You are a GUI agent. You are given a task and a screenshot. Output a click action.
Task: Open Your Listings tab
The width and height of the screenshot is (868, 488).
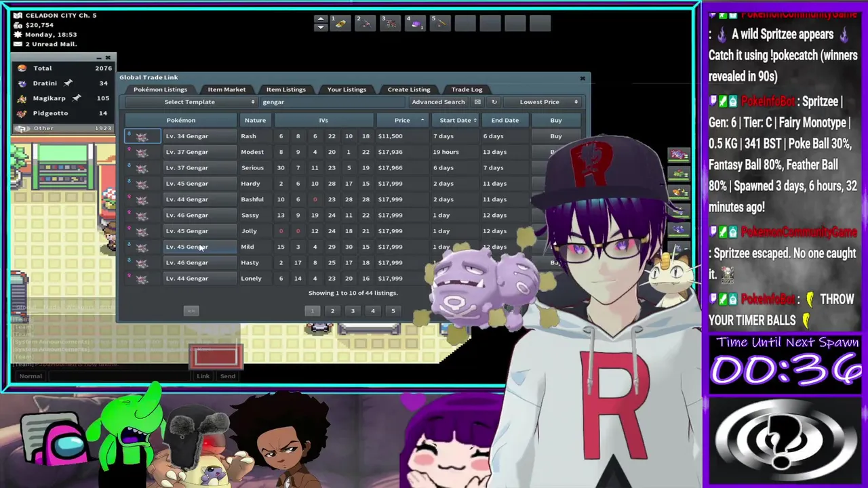[x=347, y=89]
